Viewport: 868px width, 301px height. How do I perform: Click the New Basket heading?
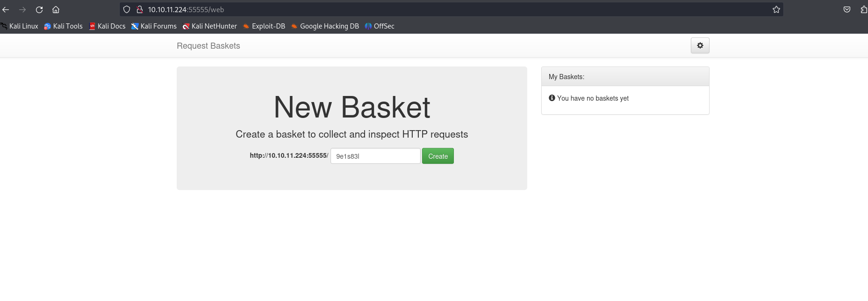(352, 107)
